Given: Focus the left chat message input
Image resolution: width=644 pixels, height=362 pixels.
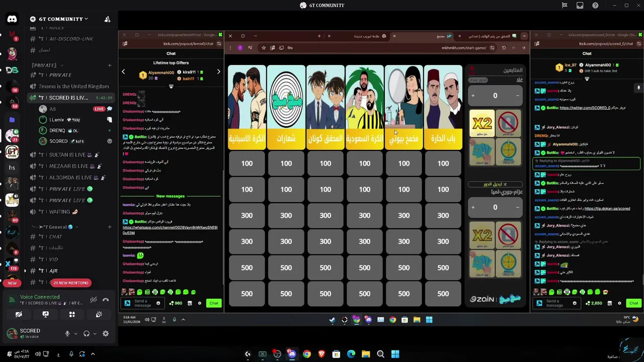Looking at the screenshot, I should [142, 303].
